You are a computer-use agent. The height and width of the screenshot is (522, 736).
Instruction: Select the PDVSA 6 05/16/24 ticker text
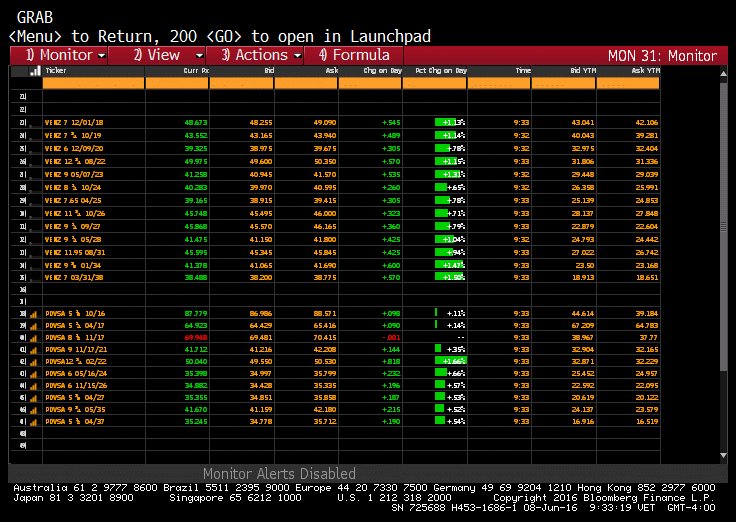76,374
